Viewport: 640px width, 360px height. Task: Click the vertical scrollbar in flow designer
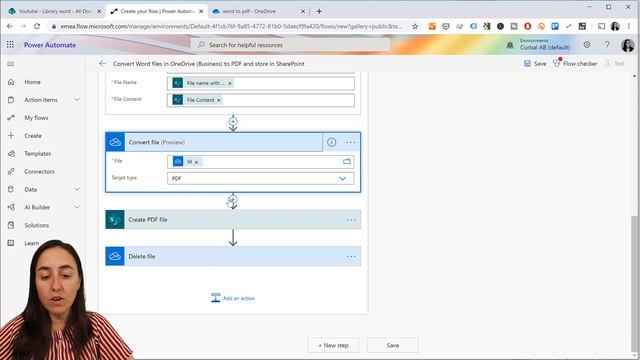coord(634,284)
